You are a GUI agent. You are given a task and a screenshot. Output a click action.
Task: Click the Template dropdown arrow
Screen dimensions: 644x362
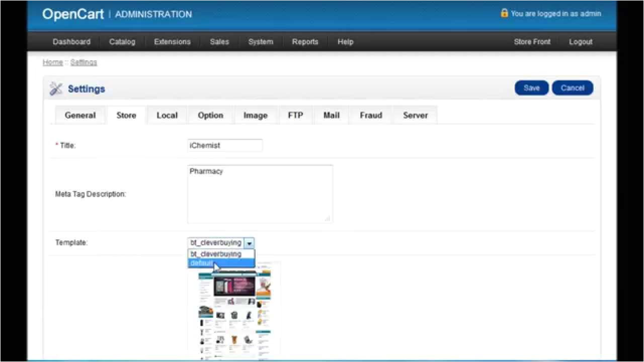[249, 243]
